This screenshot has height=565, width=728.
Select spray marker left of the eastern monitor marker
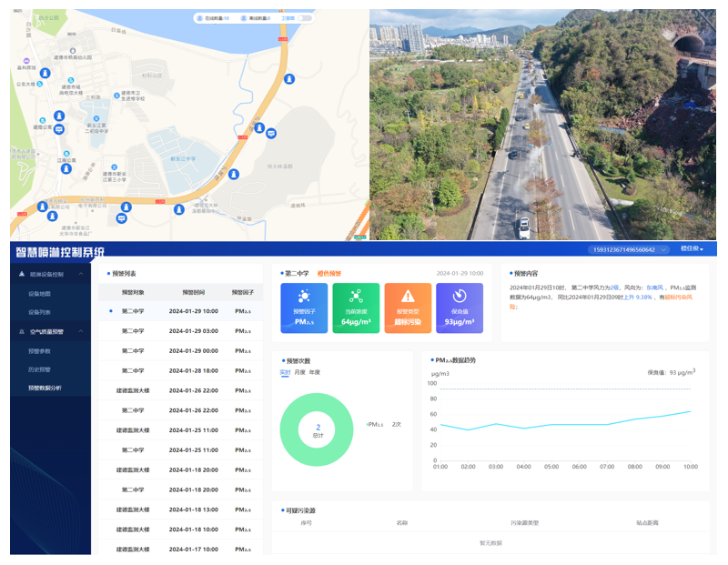tap(259, 127)
